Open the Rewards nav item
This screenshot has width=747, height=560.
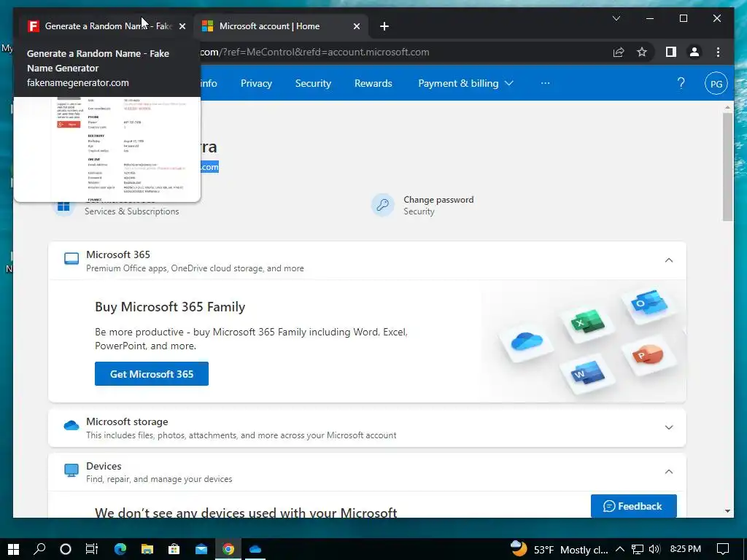pyautogui.click(x=373, y=83)
